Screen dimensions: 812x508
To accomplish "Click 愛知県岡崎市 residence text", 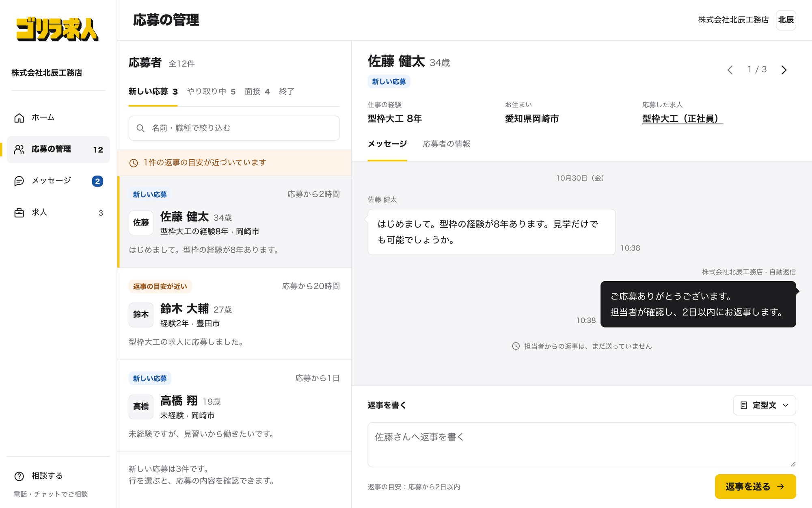I will pyautogui.click(x=532, y=119).
